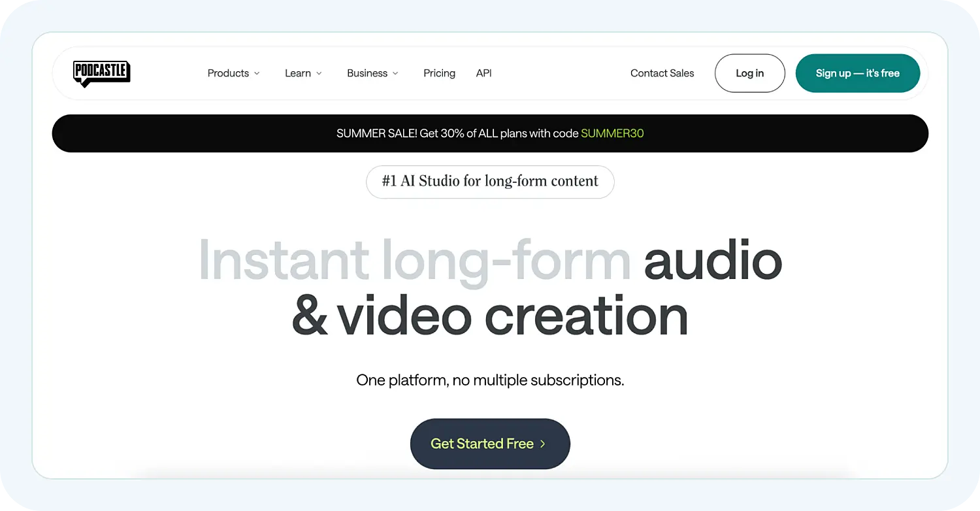This screenshot has height=511, width=980.
Task: Click the Get Started Free button
Action: pyautogui.click(x=490, y=444)
